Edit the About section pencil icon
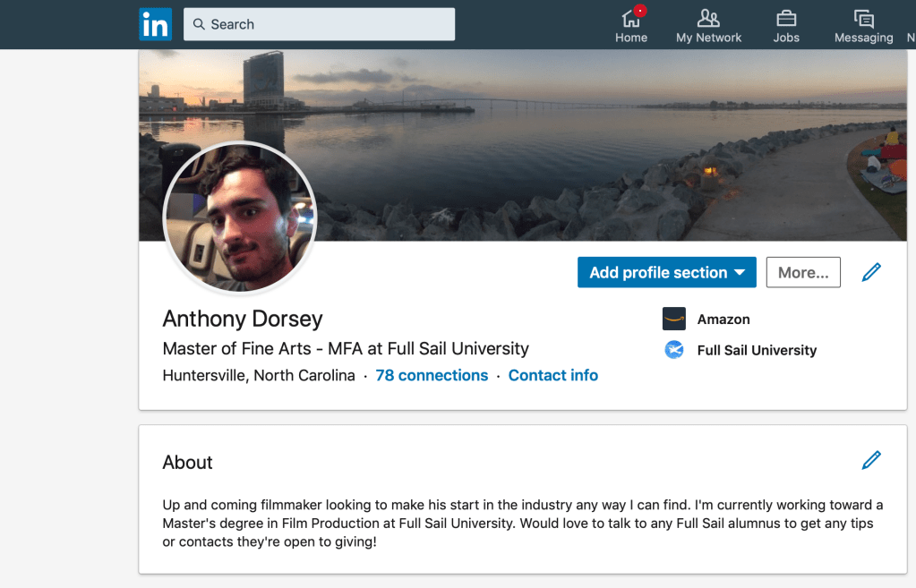Screen dimensions: 916x588 pyautogui.click(x=870, y=460)
